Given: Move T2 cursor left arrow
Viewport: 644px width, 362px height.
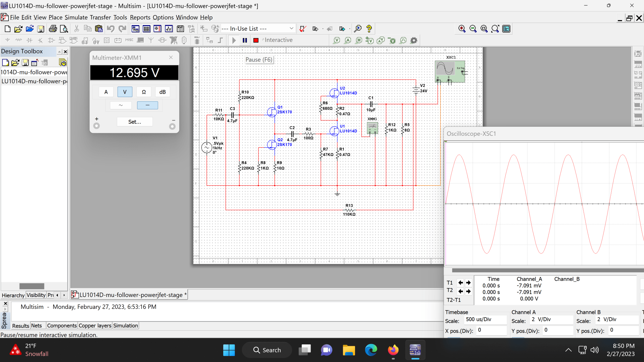Looking at the screenshot, I should tap(460, 291).
